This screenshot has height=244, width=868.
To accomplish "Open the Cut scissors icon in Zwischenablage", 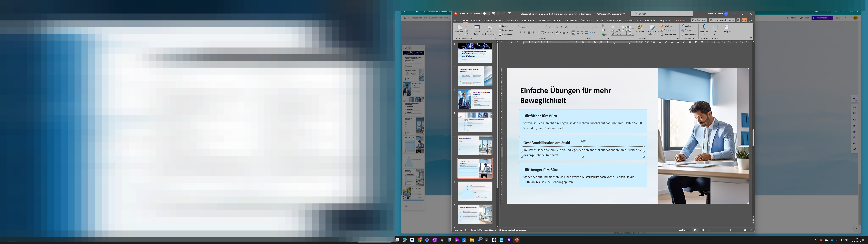I will (x=466, y=26).
